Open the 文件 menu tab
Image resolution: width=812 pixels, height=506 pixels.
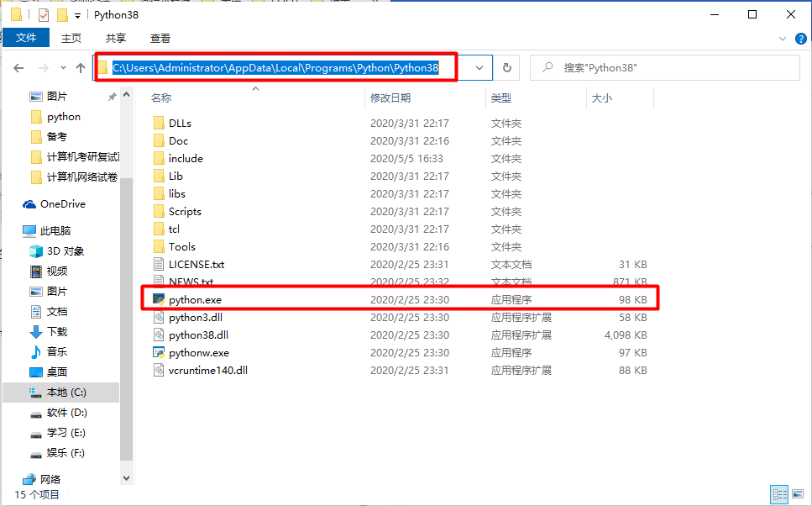tap(26, 38)
